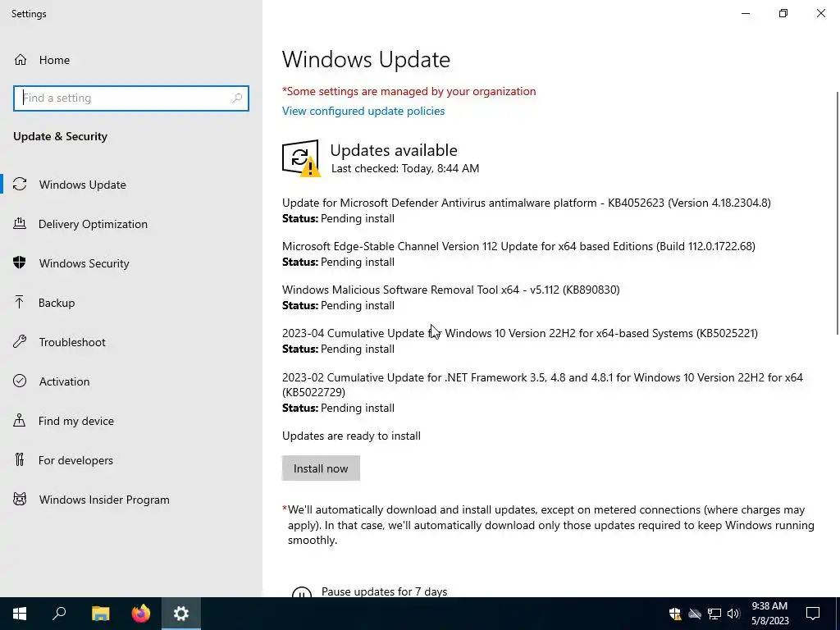This screenshot has height=630, width=840.
Task: Click the For developers tools icon
Action: 20,459
